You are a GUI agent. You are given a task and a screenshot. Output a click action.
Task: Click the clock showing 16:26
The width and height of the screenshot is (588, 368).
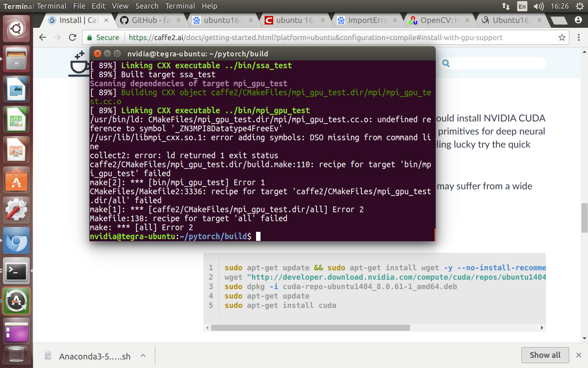pos(559,6)
